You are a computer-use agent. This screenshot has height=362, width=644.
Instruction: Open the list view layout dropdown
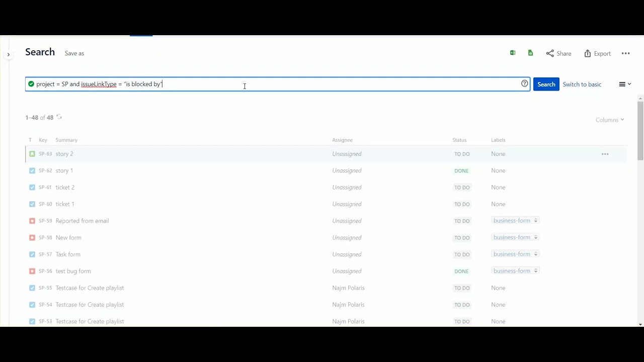(625, 84)
